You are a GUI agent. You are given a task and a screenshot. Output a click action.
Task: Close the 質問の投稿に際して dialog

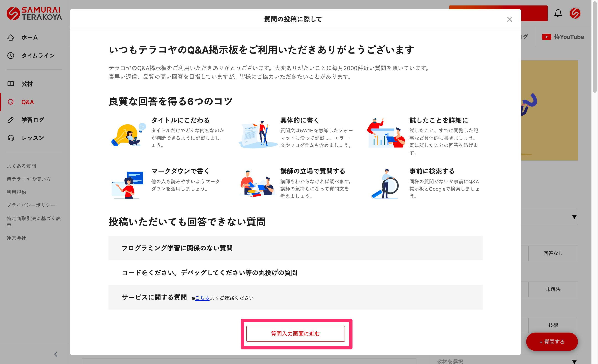pos(509,19)
